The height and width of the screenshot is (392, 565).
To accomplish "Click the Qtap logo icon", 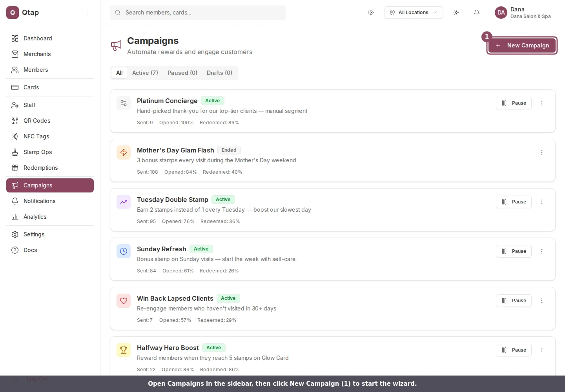I will (13, 13).
